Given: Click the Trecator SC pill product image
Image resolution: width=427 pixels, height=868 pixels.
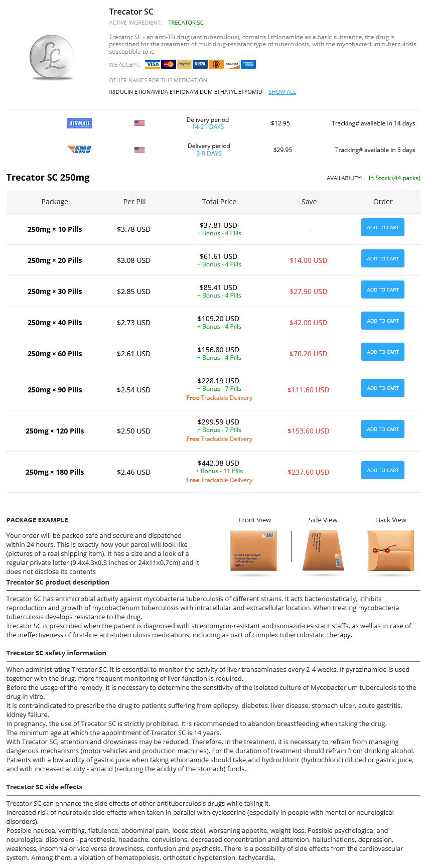Looking at the screenshot, I should pos(52,57).
